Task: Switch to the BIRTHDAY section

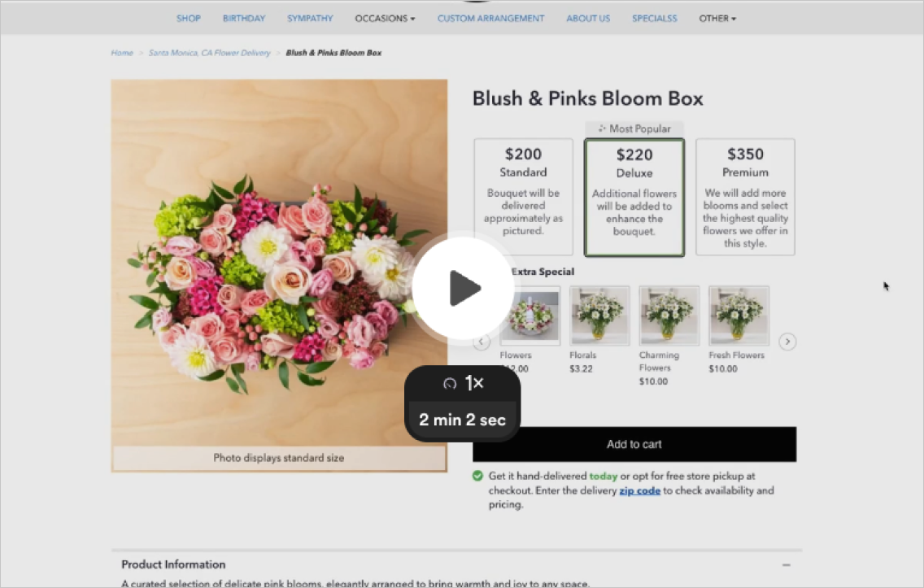Action: tap(243, 18)
